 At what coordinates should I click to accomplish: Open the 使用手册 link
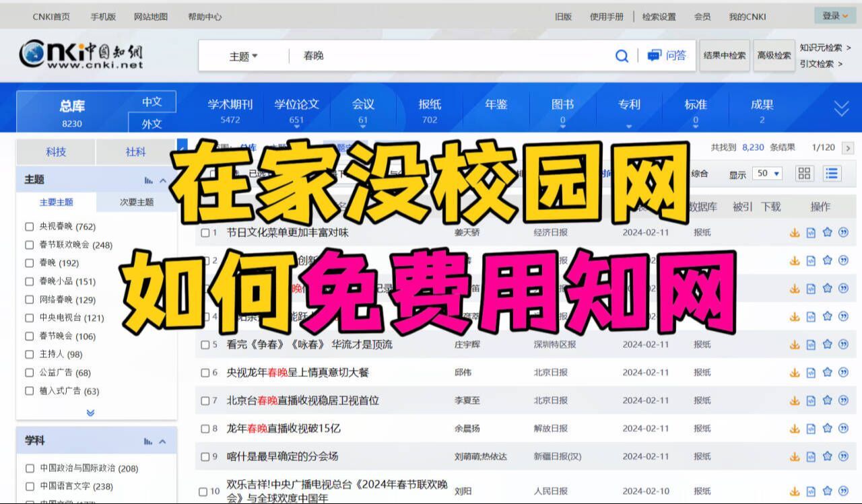(607, 17)
